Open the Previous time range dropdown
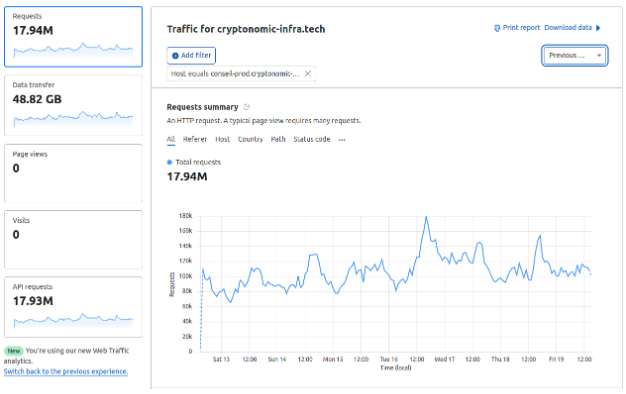This screenshot has width=626, height=394. tap(574, 55)
